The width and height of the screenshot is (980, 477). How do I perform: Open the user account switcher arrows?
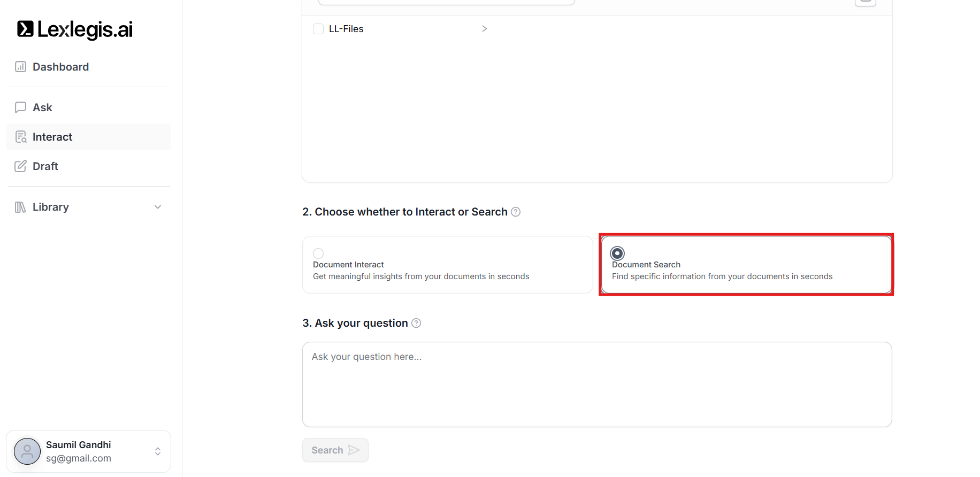click(158, 451)
